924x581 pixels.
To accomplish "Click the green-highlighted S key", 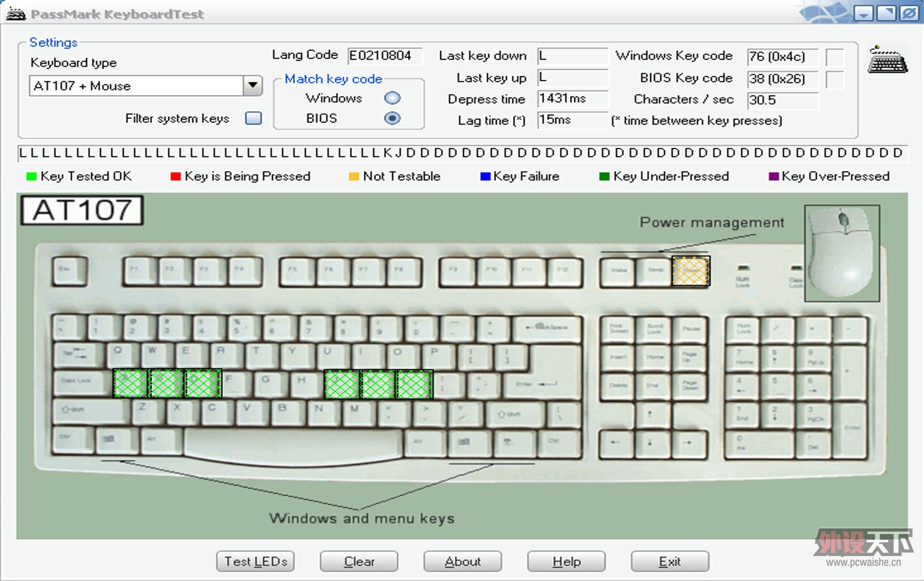I will [x=166, y=383].
